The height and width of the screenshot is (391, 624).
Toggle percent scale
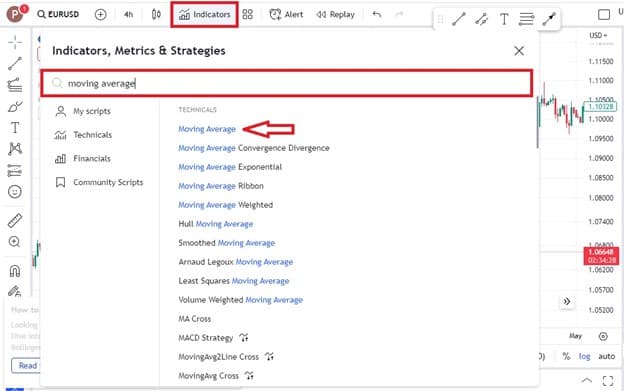coord(566,356)
